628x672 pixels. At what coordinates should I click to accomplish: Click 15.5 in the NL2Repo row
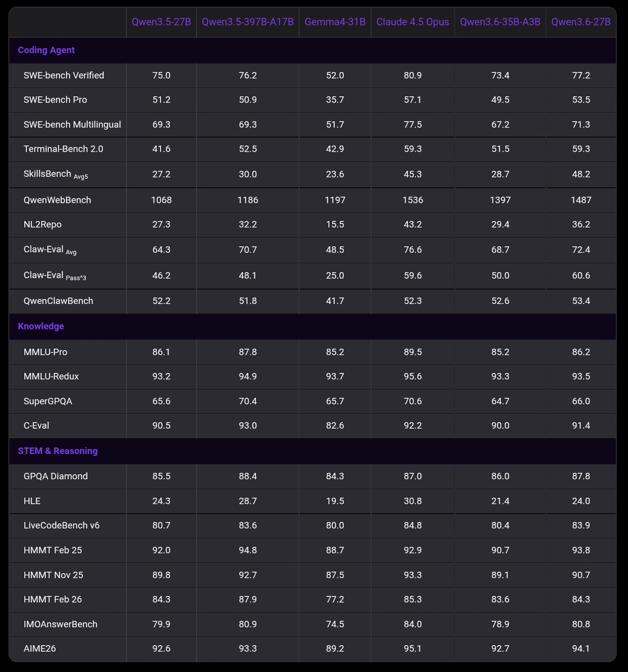[335, 225]
